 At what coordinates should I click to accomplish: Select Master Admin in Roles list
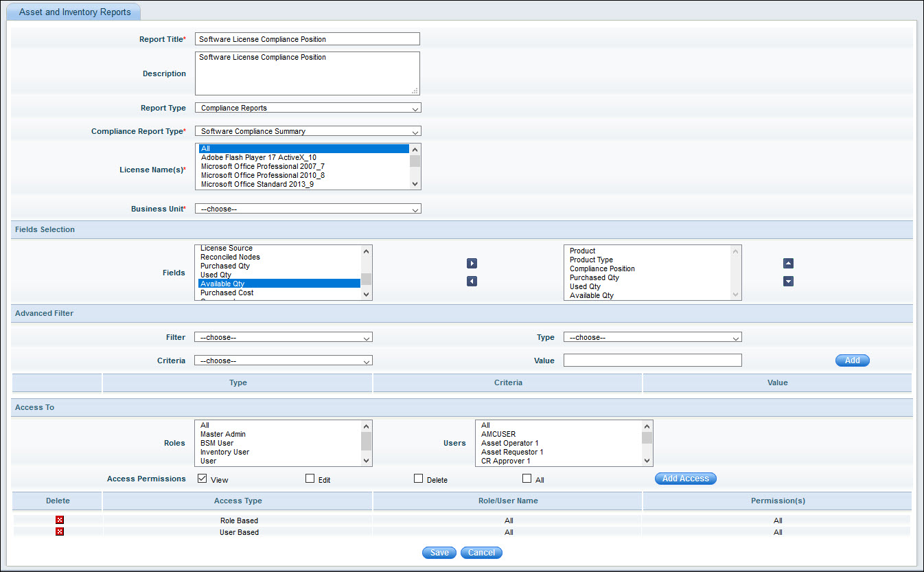[x=223, y=434]
